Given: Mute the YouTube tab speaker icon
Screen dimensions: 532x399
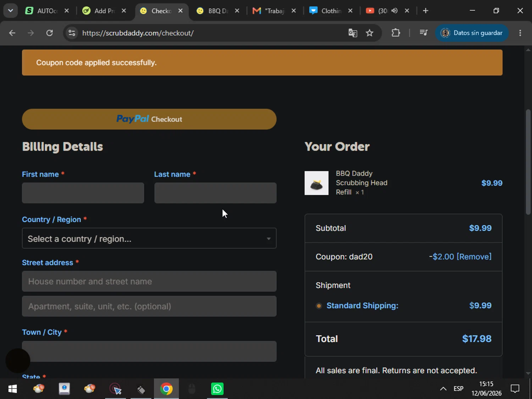Looking at the screenshot, I should pyautogui.click(x=394, y=11).
